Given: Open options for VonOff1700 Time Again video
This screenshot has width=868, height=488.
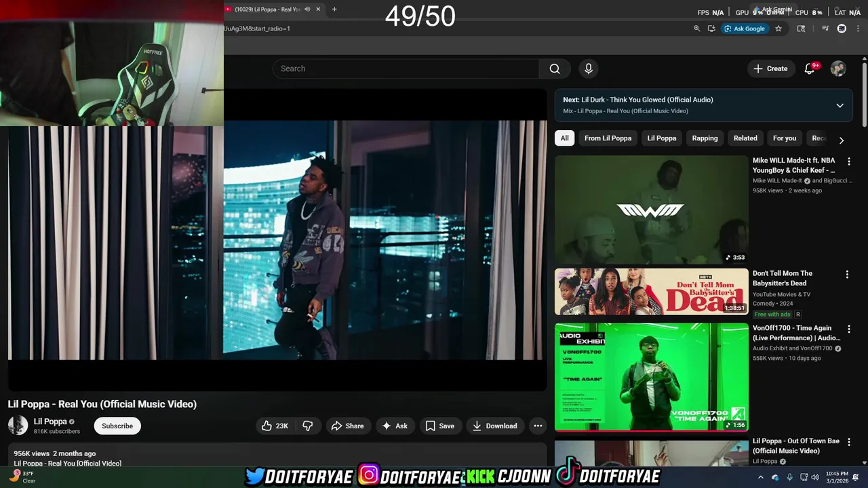Looking at the screenshot, I should [x=848, y=329].
